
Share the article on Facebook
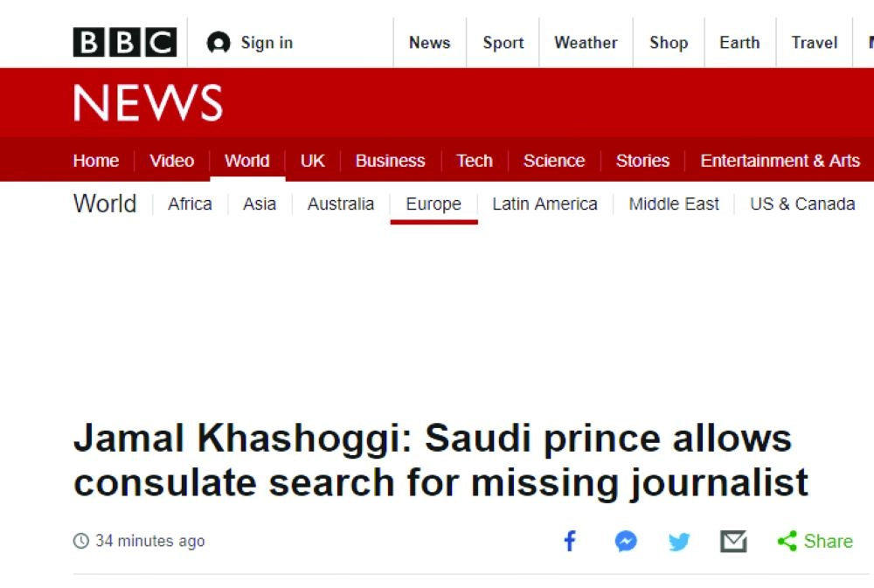[x=570, y=541]
